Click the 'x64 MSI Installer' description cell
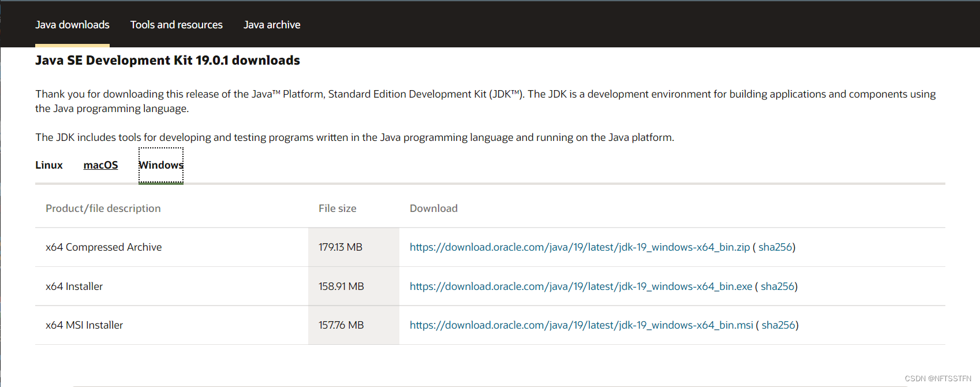The height and width of the screenshot is (387, 980). tap(171, 325)
